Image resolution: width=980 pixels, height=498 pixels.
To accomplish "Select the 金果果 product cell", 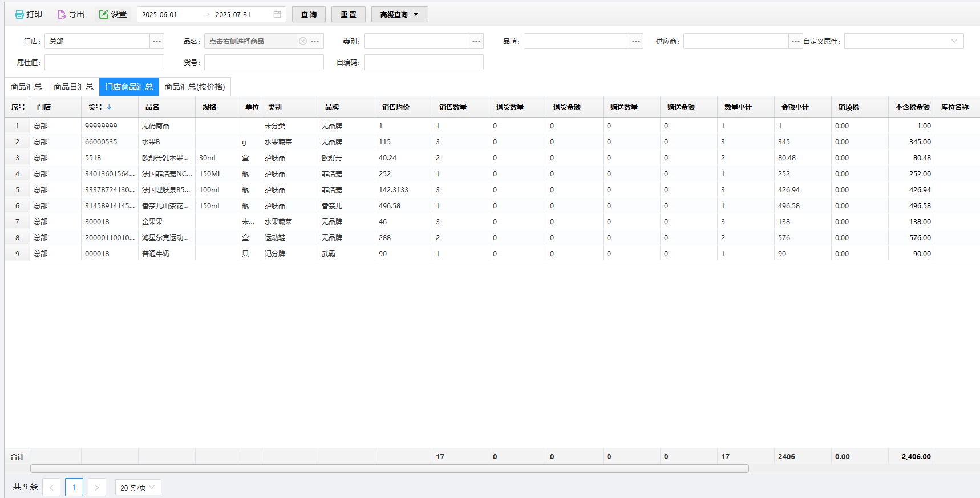I will point(167,221).
